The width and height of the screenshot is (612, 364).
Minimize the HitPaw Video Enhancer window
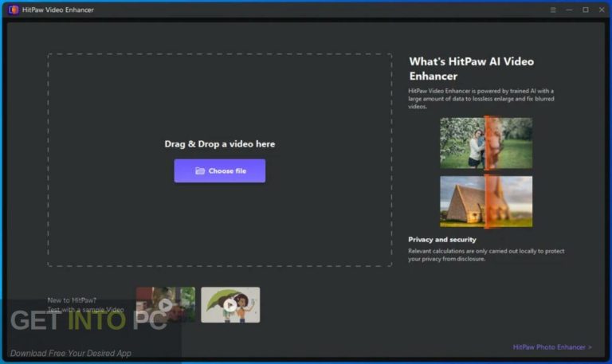click(569, 10)
